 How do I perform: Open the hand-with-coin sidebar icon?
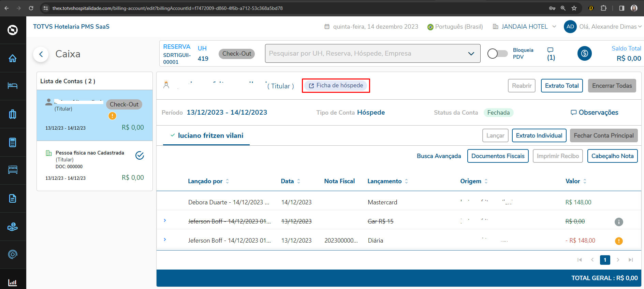tap(13, 226)
